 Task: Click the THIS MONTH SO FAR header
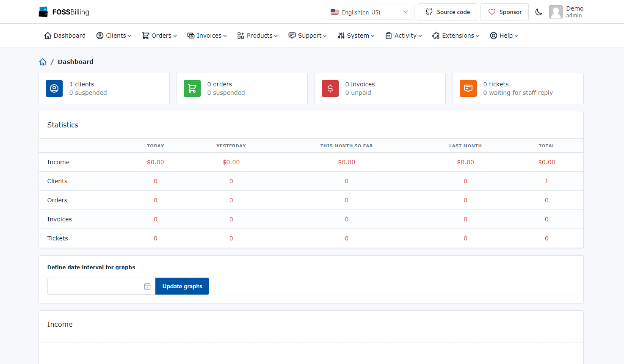(x=346, y=146)
